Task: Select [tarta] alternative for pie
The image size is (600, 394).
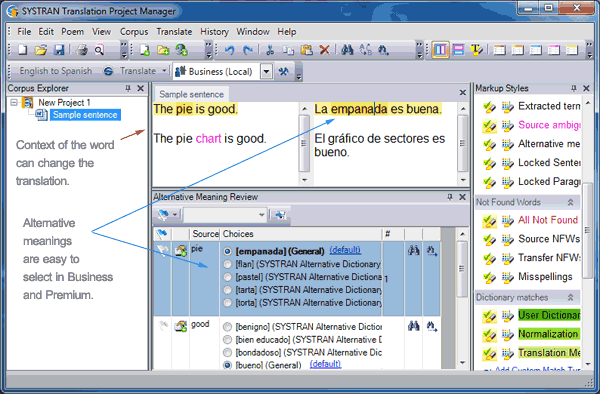Action: 227,290
